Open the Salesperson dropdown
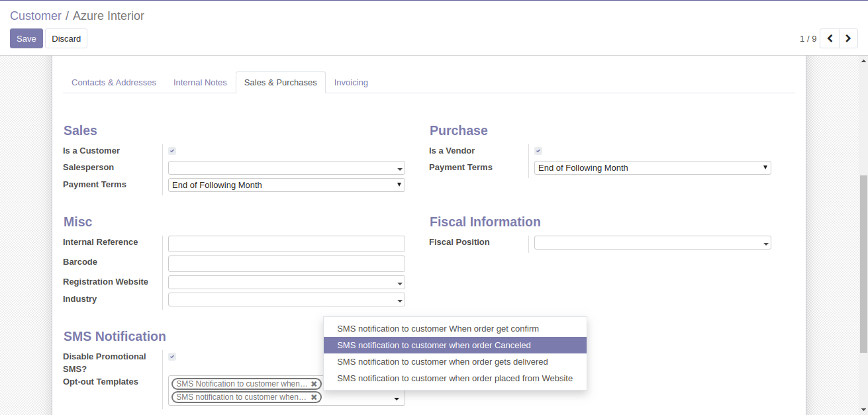This screenshot has height=415, width=868. [x=286, y=168]
